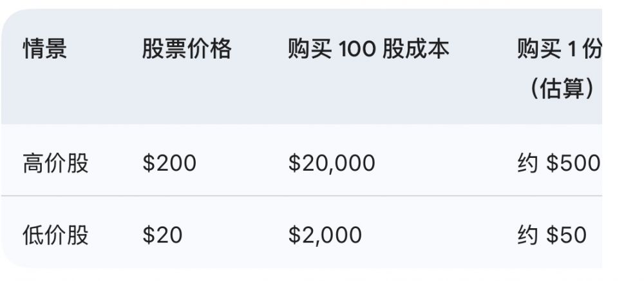Click the 约 character before $50
Image resolution: width=644 pixels, height=281 pixels.
[527, 235]
